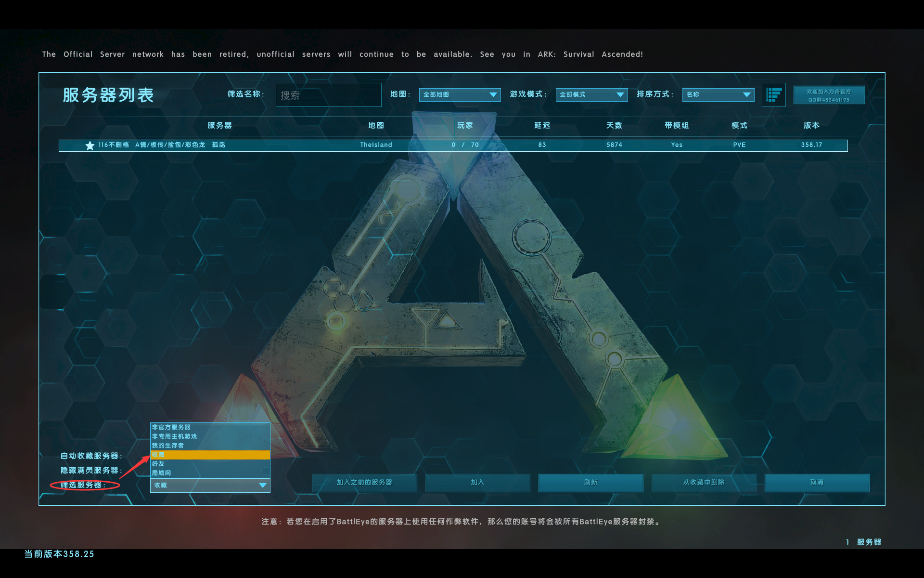
Task: Sort by the 玩家 column header
Action: (x=465, y=125)
